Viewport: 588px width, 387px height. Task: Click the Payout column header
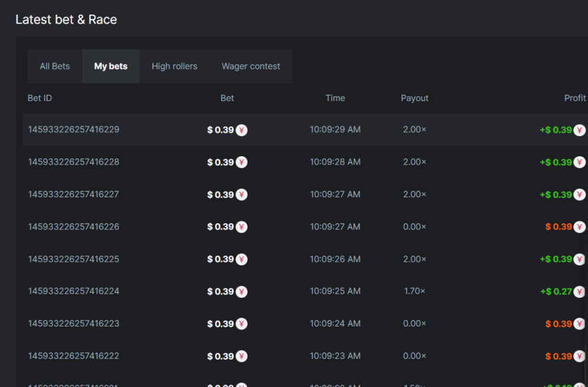click(x=415, y=98)
